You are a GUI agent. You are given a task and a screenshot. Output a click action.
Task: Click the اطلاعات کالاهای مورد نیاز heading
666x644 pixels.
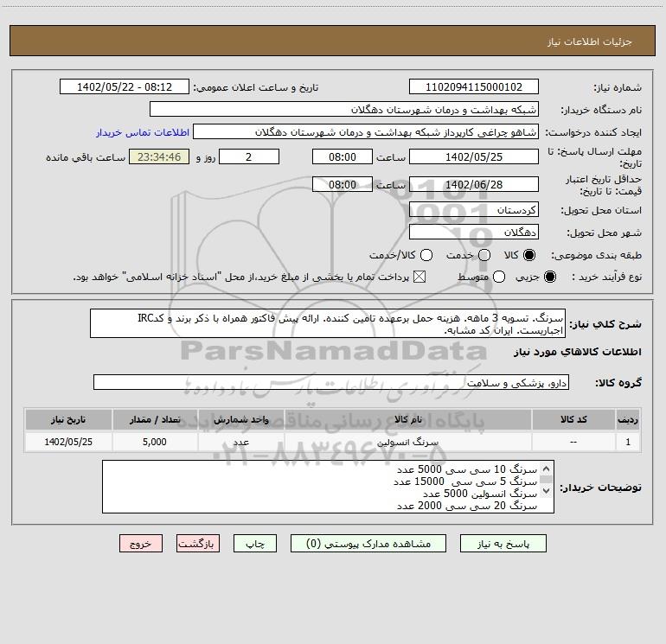[x=577, y=352]
